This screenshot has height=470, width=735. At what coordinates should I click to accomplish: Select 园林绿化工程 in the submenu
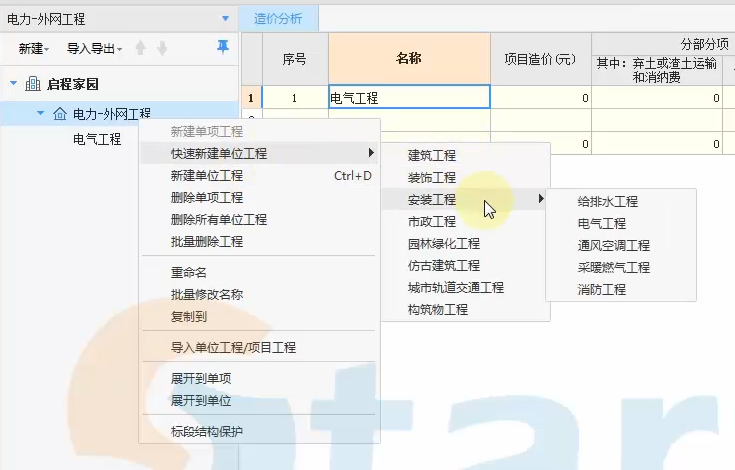(x=465, y=244)
